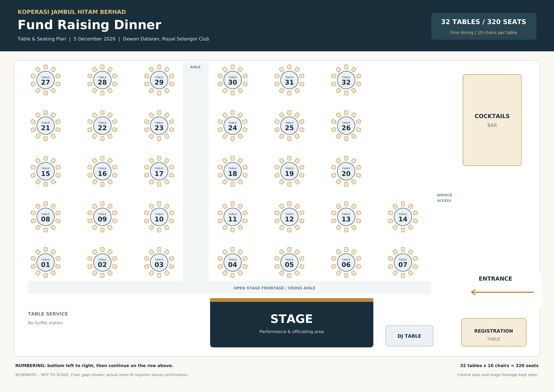Image resolution: width=554 pixels, height=392 pixels.
Task: Click the Table 23 icon
Action: click(159, 126)
